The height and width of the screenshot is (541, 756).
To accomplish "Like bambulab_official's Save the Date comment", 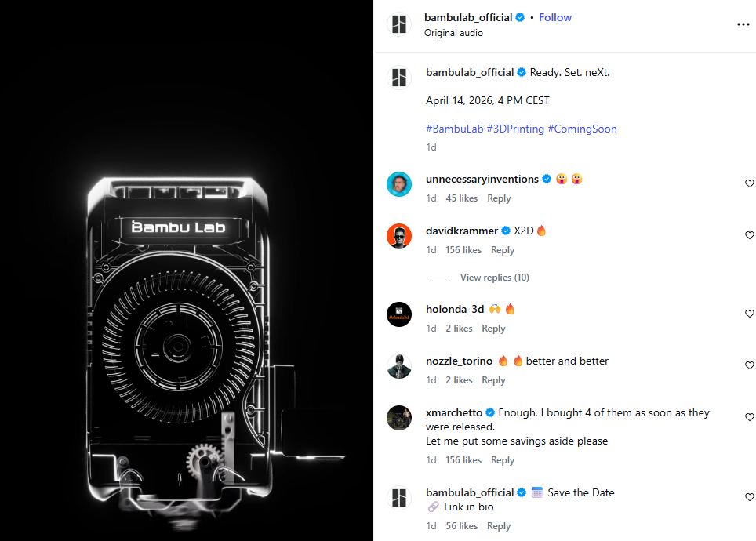I will point(749,496).
